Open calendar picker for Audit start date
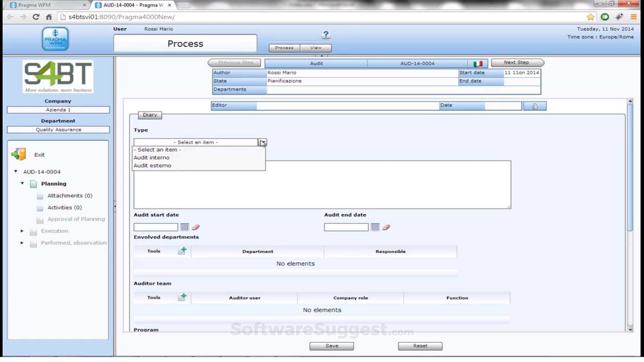This screenshot has height=362, width=644. tap(184, 227)
